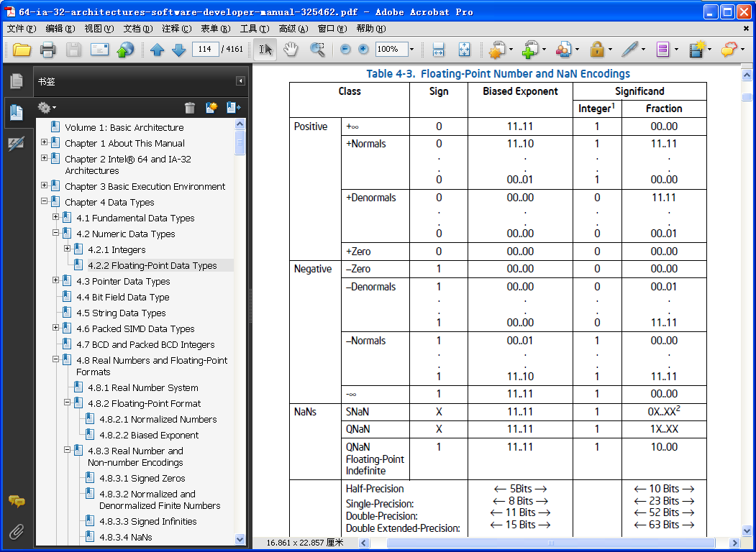Expand the 4.2.1 Integers bookmark

pyautogui.click(x=68, y=249)
